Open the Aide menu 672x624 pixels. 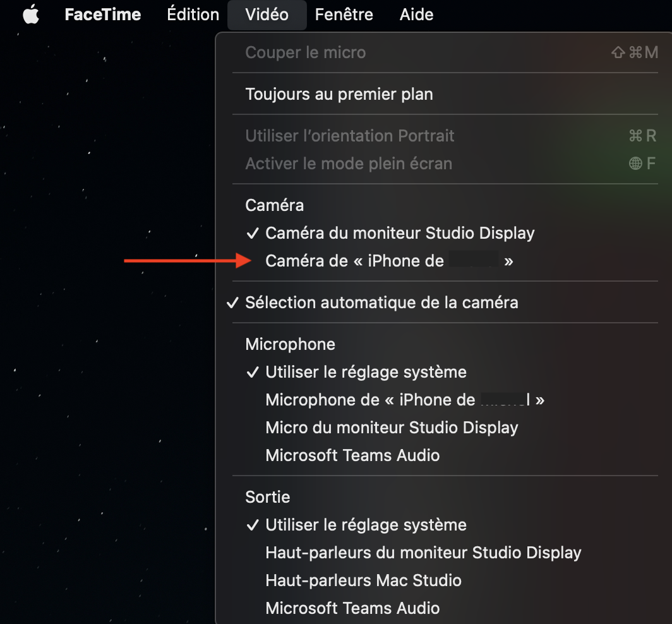tap(416, 15)
